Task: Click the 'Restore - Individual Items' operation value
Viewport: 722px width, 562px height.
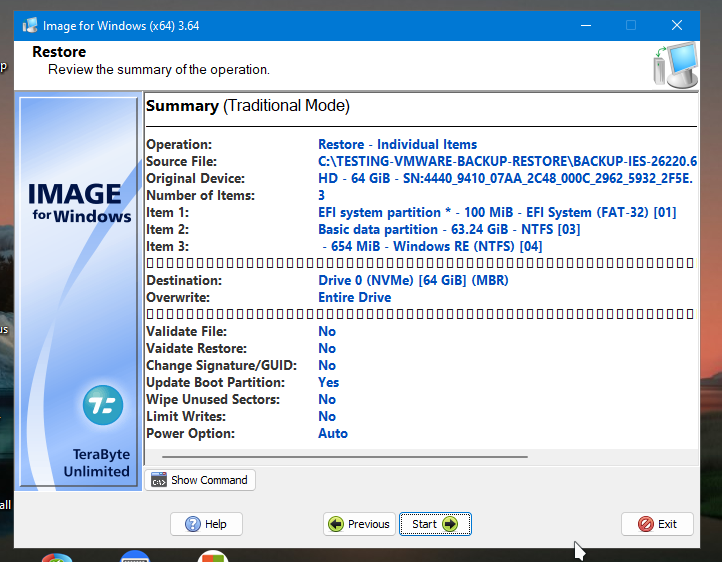Action: click(397, 145)
